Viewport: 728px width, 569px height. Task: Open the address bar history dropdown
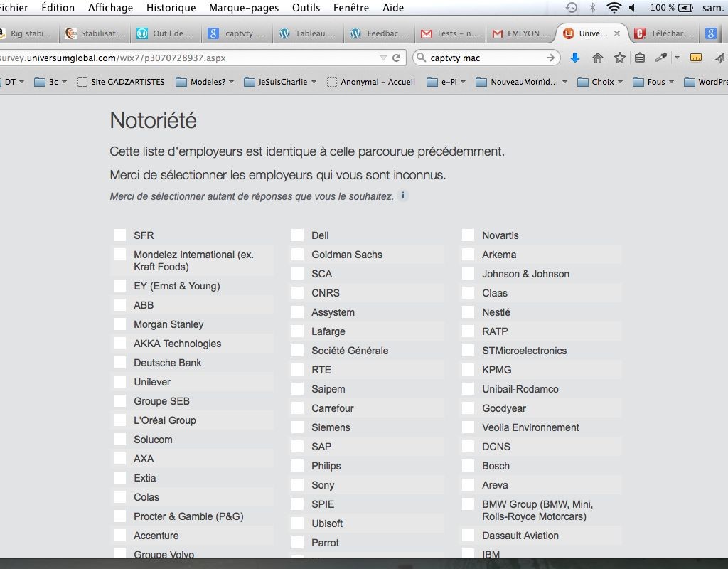pos(383,58)
